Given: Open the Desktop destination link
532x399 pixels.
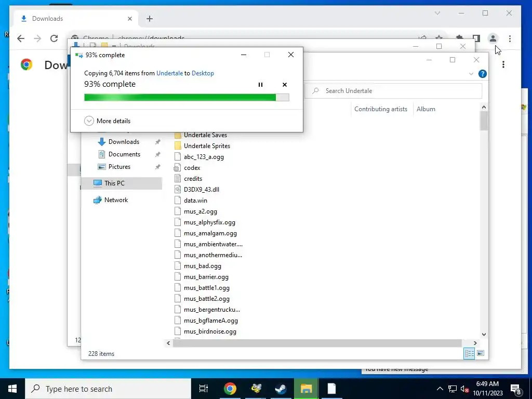Looking at the screenshot, I should pos(203,73).
